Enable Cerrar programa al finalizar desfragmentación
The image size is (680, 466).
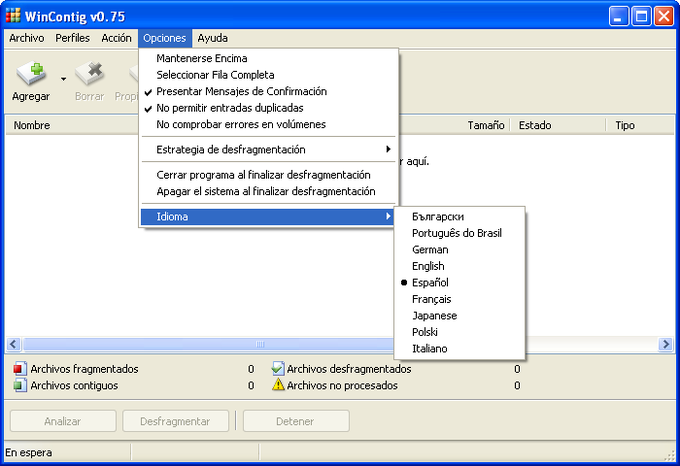coord(269,175)
